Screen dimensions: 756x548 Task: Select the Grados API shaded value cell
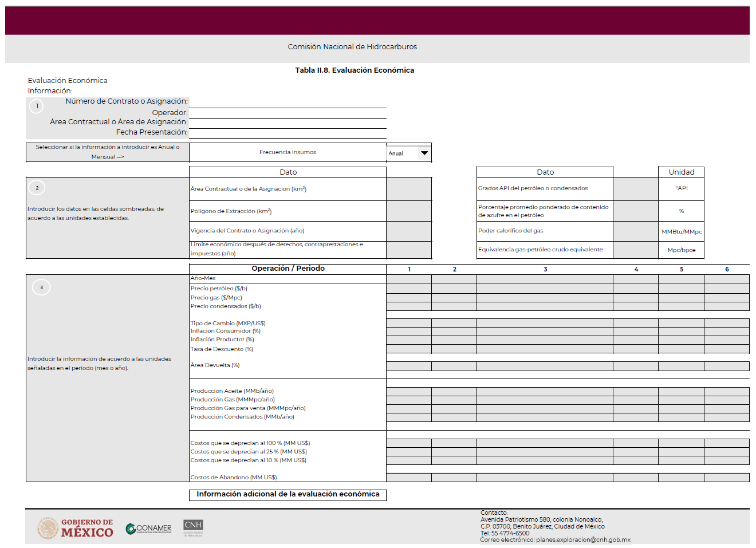[635, 188]
